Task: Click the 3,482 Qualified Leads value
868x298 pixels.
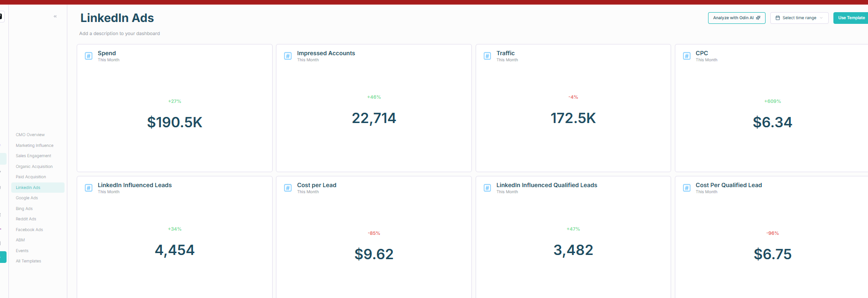Action: pos(573,250)
